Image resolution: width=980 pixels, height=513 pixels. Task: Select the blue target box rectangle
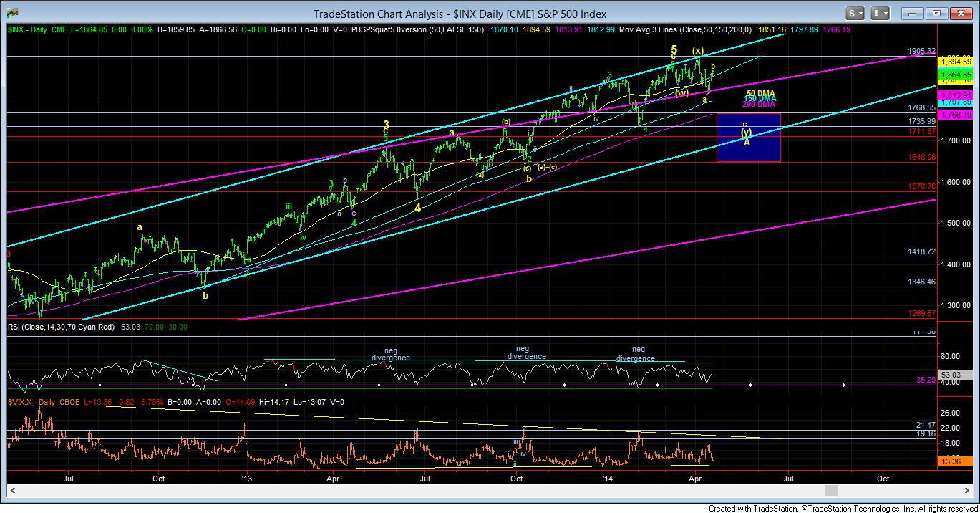[x=748, y=137]
